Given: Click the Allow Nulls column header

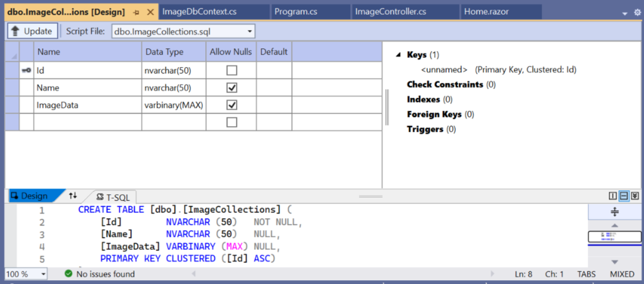Looking at the screenshot, I should pyautogui.click(x=232, y=52).
